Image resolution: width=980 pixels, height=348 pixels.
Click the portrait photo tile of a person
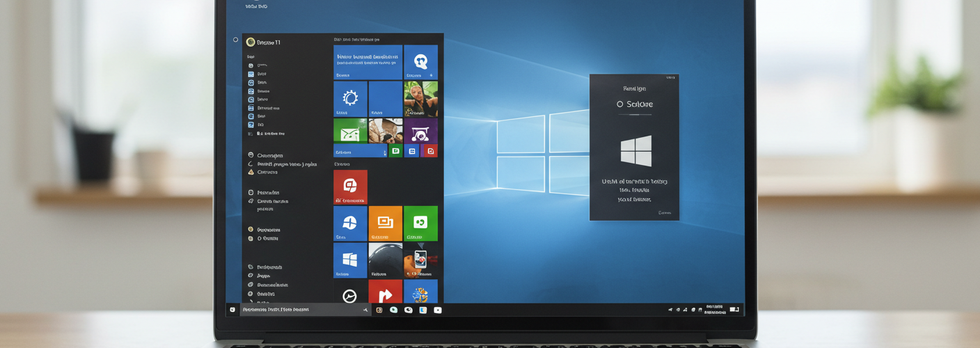click(420, 98)
